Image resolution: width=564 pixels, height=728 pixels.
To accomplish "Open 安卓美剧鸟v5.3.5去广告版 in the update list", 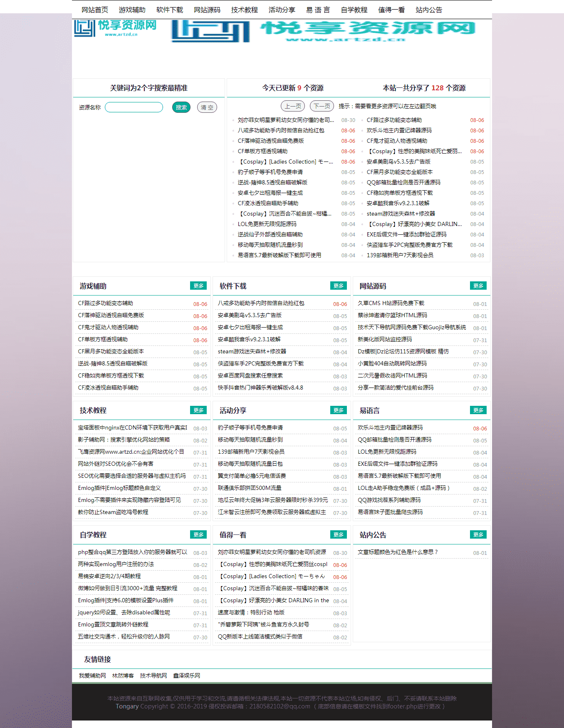I will pyautogui.click(x=398, y=162).
